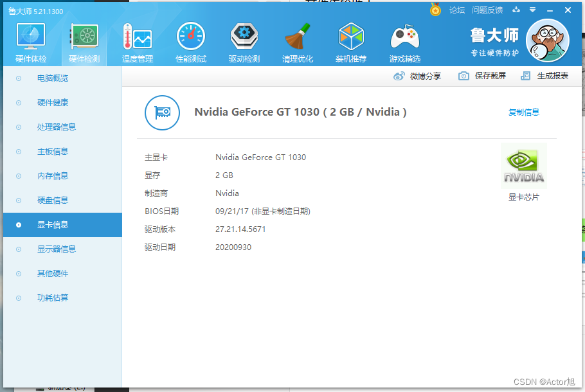This screenshot has height=392, width=585.
Task: Click the 生成报表 report icon
Action: pyautogui.click(x=525, y=76)
